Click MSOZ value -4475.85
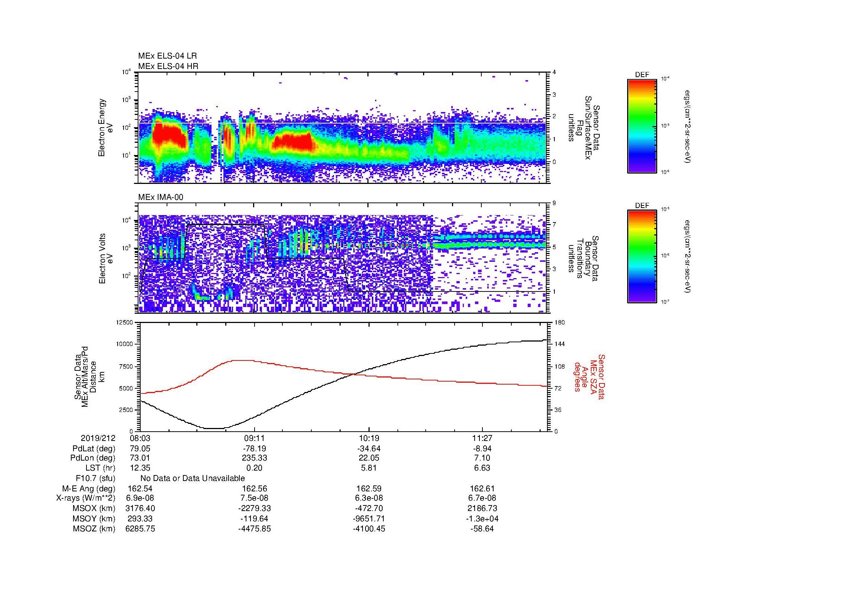 (x=254, y=529)
